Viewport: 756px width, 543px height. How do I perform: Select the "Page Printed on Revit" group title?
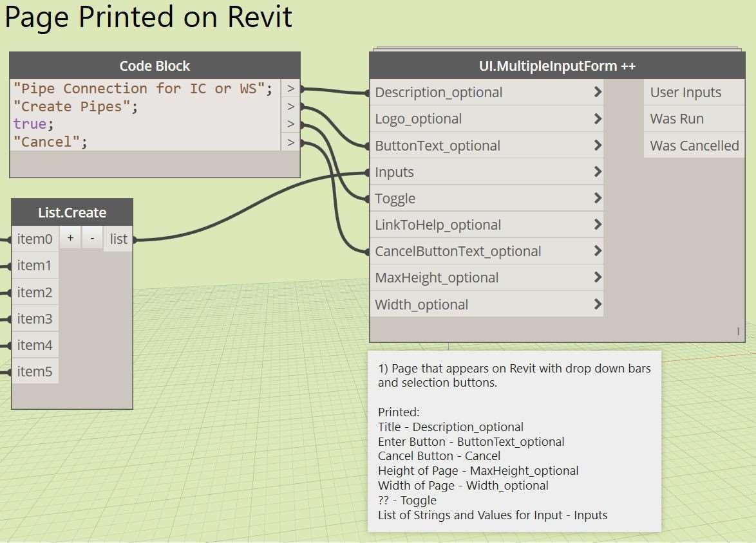point(148,17)
